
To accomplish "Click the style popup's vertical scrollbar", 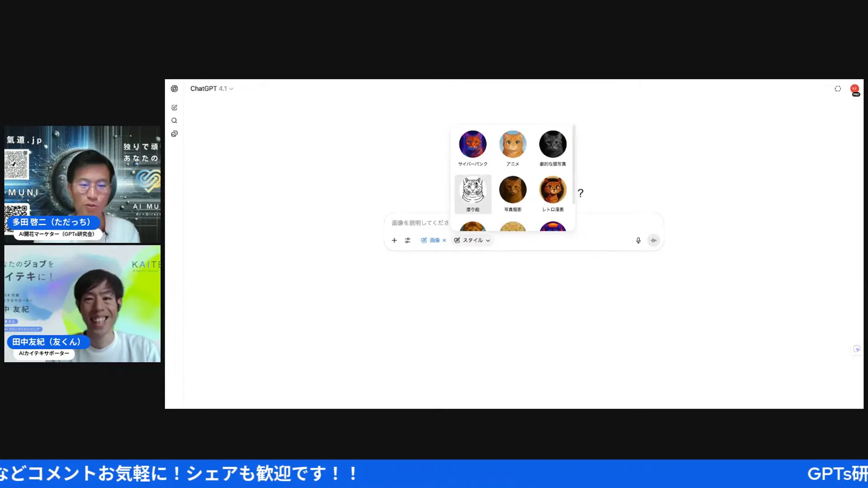I will pyautogui.click(x=574, y=164).
